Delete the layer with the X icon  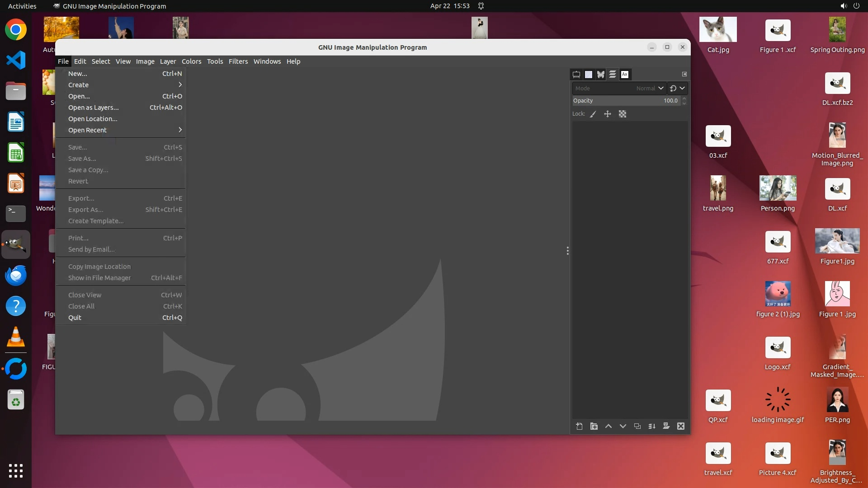coord(681,426)
